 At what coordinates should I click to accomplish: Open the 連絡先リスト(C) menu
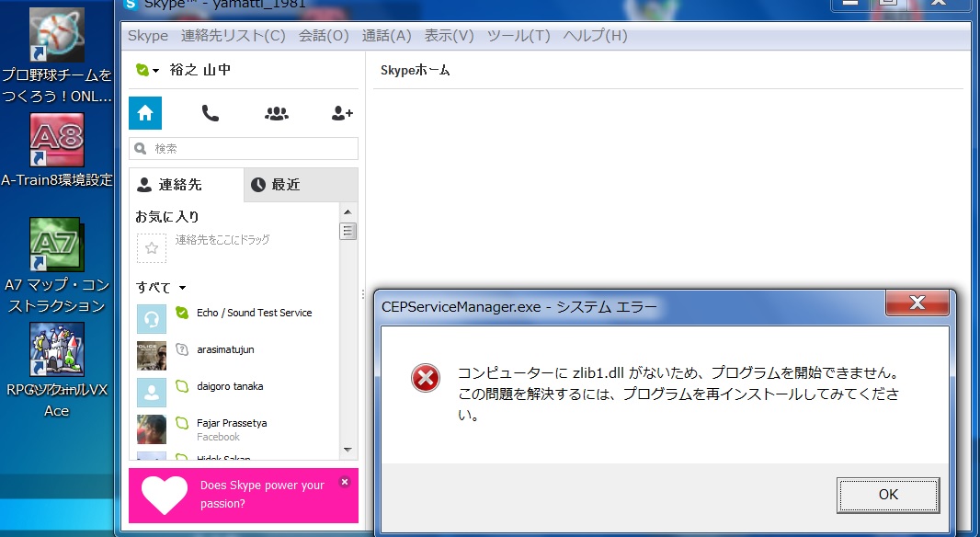coord(234,36)
